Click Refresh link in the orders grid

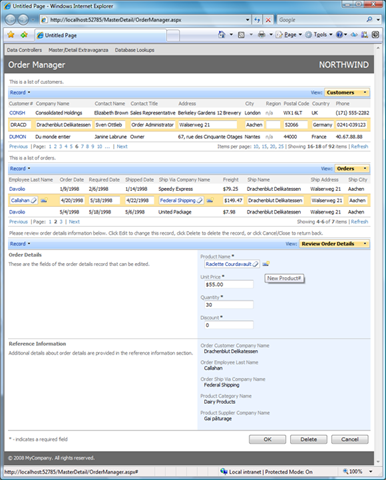[359, 222]
